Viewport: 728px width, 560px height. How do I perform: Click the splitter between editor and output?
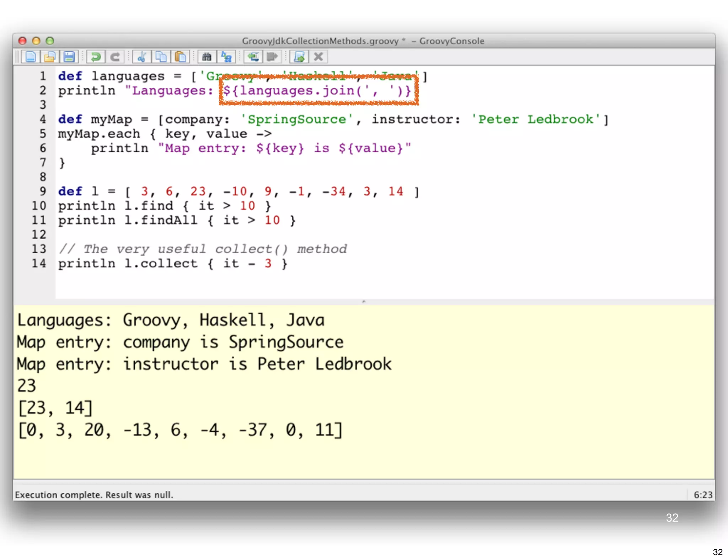364,302
